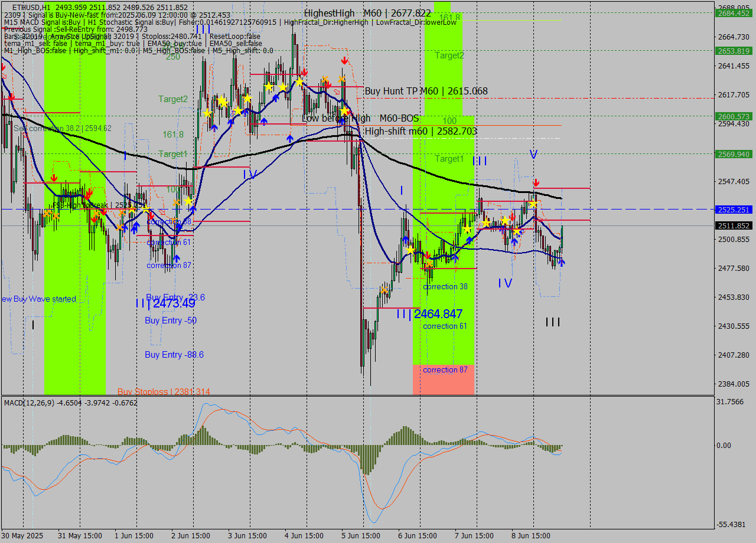This screenshot has height=543, width=756.
Task: Select the blue buy arrow near the 7 Jun swing low
Action: tap(455, 257)
